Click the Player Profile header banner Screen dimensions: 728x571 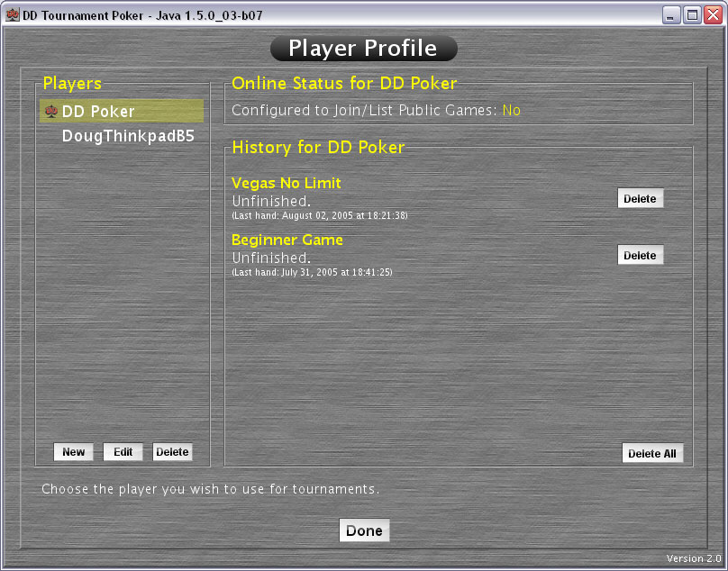point(363,49)
